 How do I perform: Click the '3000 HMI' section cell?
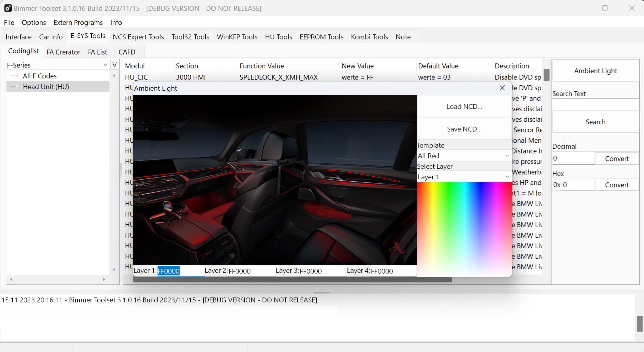click(x=191, y=77)
